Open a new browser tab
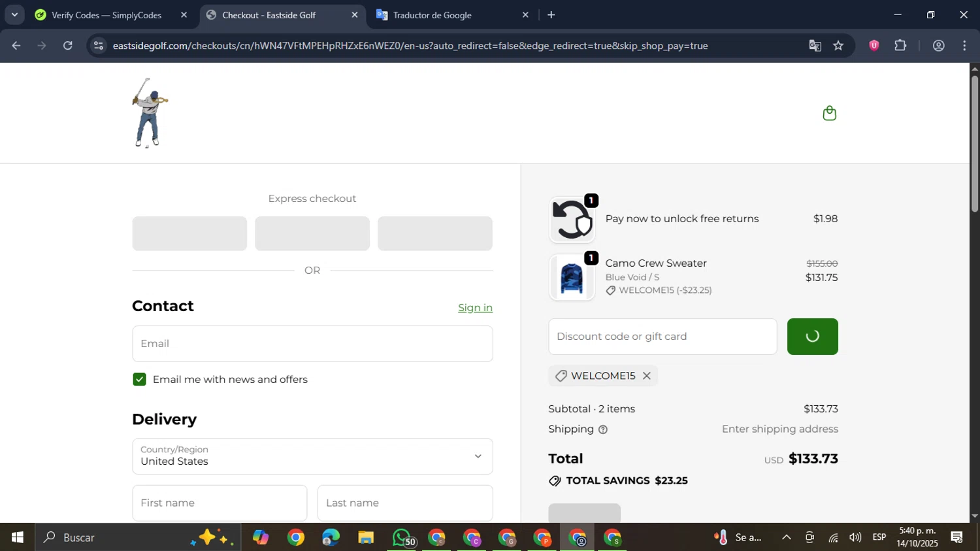980x551 pixels. tap(551, 14)
